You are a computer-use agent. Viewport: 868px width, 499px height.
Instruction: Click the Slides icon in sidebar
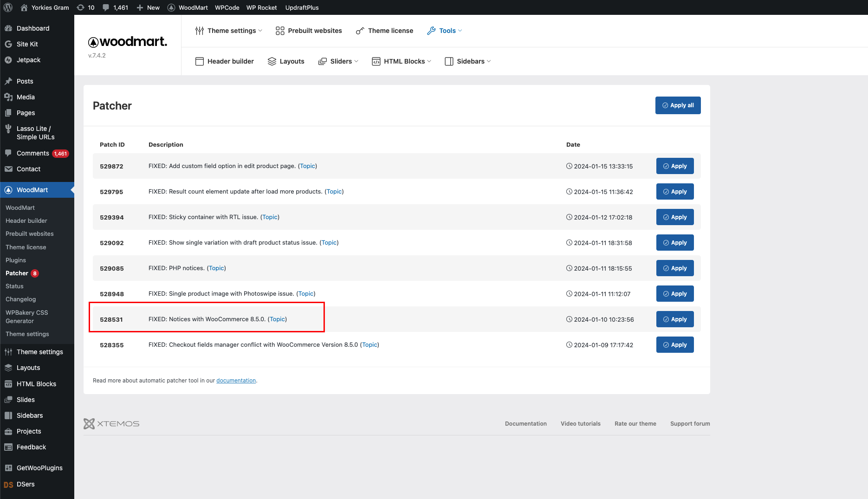coord(8,400)
